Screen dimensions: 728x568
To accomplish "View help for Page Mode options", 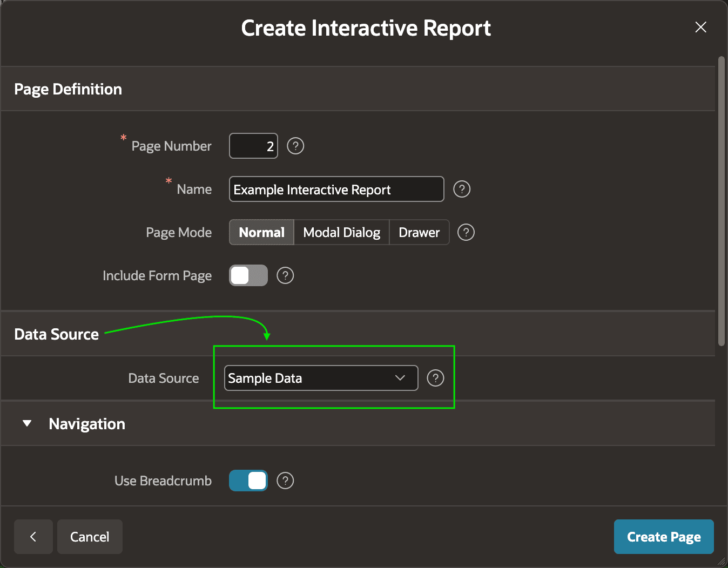I will 466,232.
